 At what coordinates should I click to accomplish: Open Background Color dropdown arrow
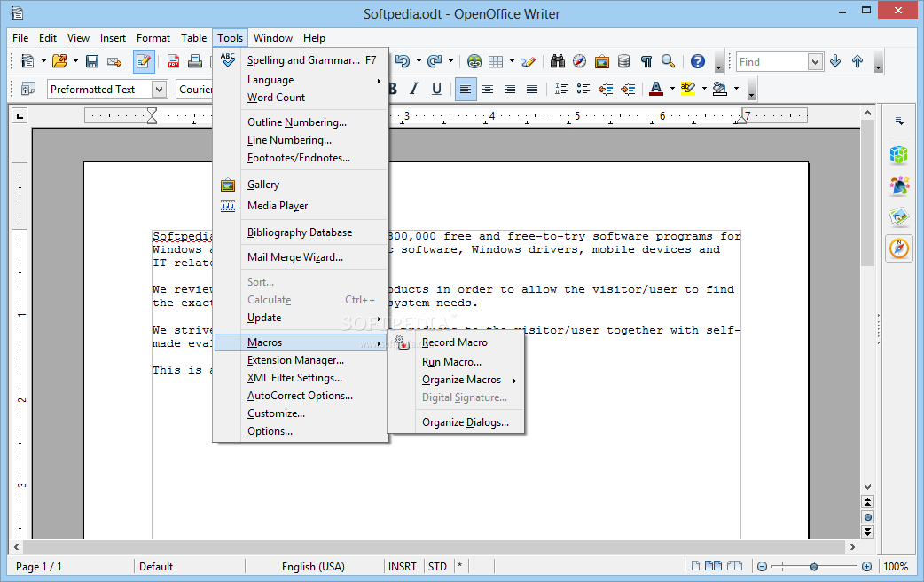pos(736,89)
